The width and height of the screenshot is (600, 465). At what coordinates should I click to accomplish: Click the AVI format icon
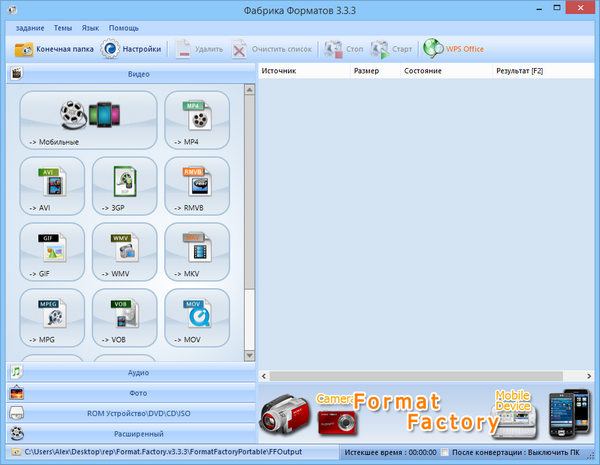(52, 186)
